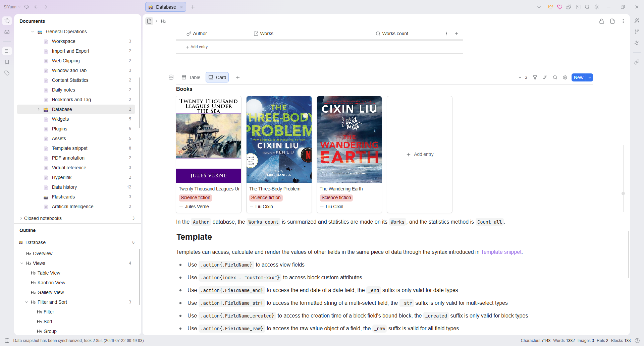This screenshot has width=644, height=346.
Task: Go back using the left arrow icon
Action: point(36,7)
